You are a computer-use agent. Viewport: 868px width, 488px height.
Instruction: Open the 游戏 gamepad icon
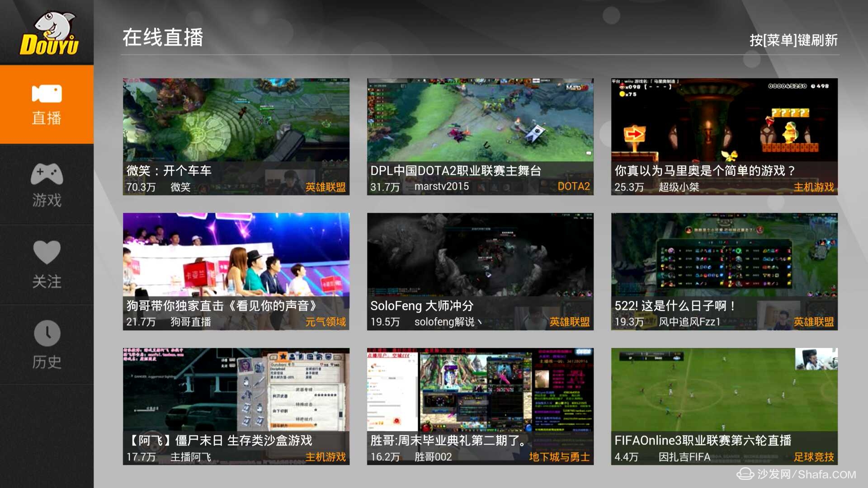coord(47,174)
